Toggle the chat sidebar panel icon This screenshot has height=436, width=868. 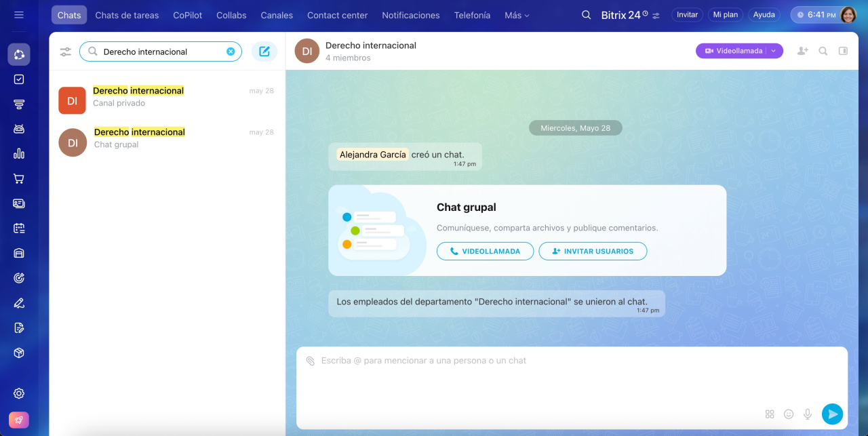tap(843, 51)
